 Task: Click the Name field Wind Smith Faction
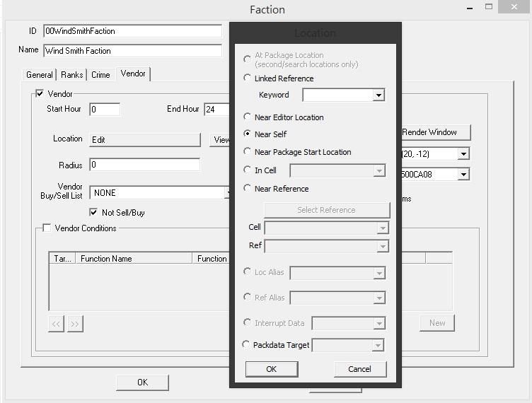tap(133, 50)
